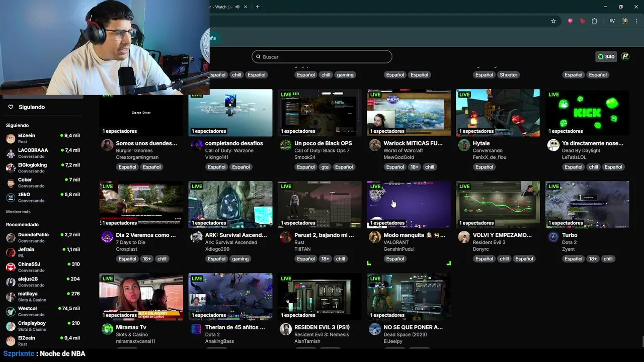Open Creatorgamingman's channel avatar
The height and width of the screenshot is (362, 644).
click(107, 145)
